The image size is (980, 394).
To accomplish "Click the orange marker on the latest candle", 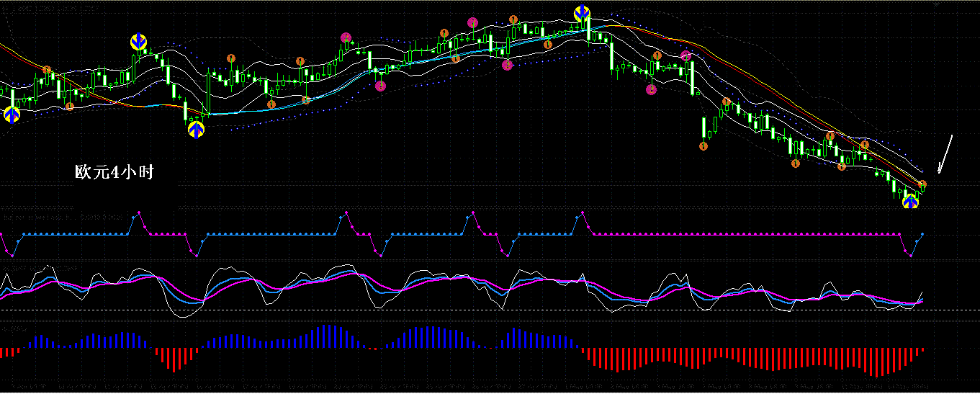I will (x=922, y=185).
